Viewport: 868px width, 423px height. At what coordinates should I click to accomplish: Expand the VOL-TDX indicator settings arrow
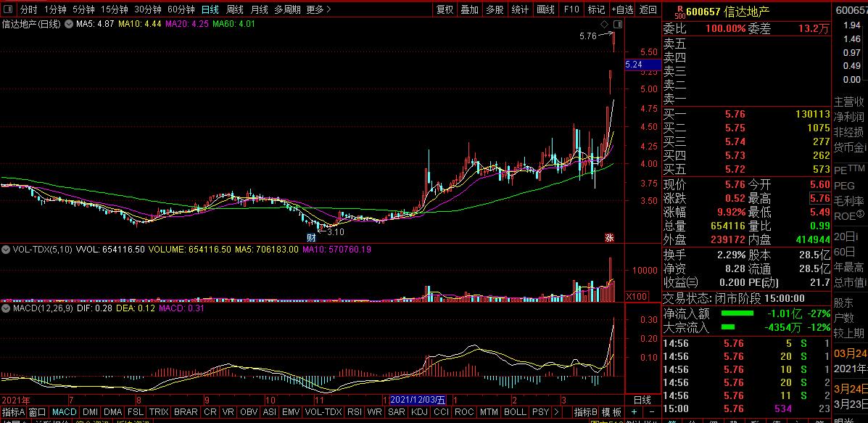[6, 250]
